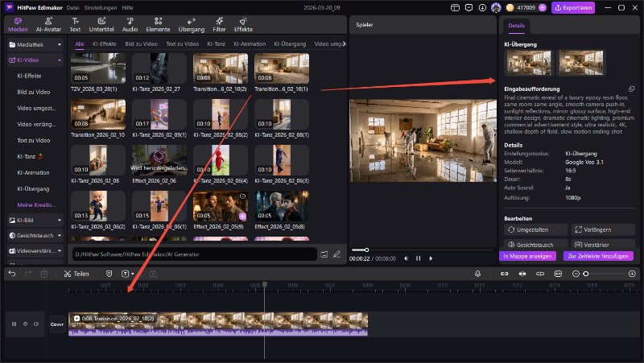Select Meine Kreationen in the sidebar
Screen dimensions: 644x363
click(x=36, y=204)
